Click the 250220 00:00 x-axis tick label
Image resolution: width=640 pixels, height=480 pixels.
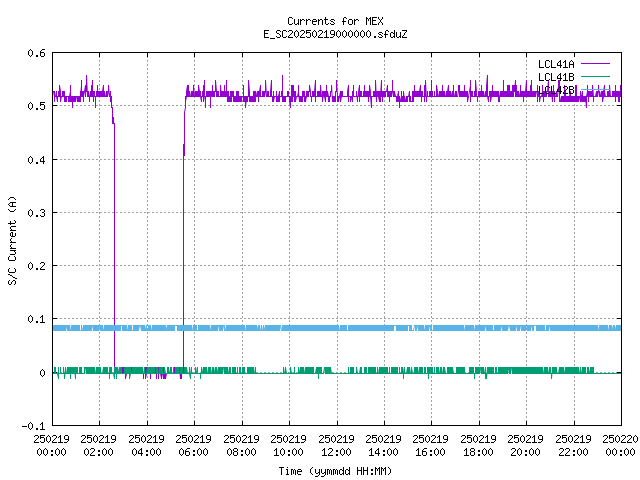(620, 446)
